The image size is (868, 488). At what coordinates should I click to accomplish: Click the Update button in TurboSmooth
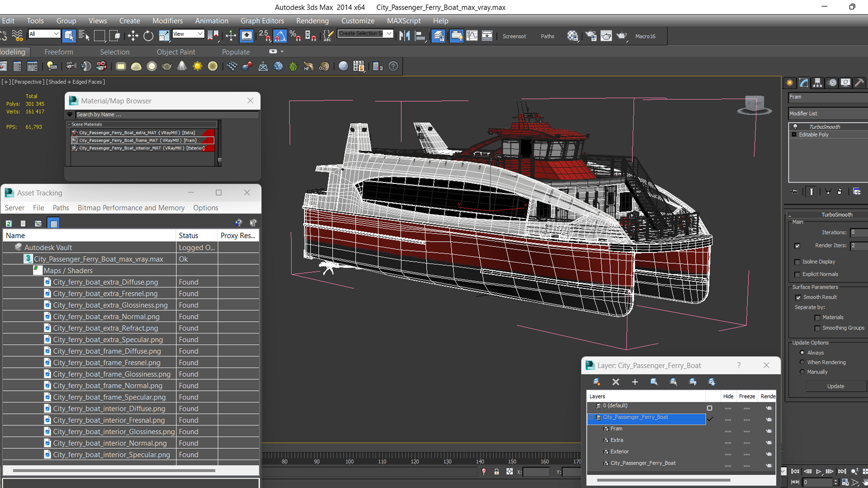(x=835, y=386)
